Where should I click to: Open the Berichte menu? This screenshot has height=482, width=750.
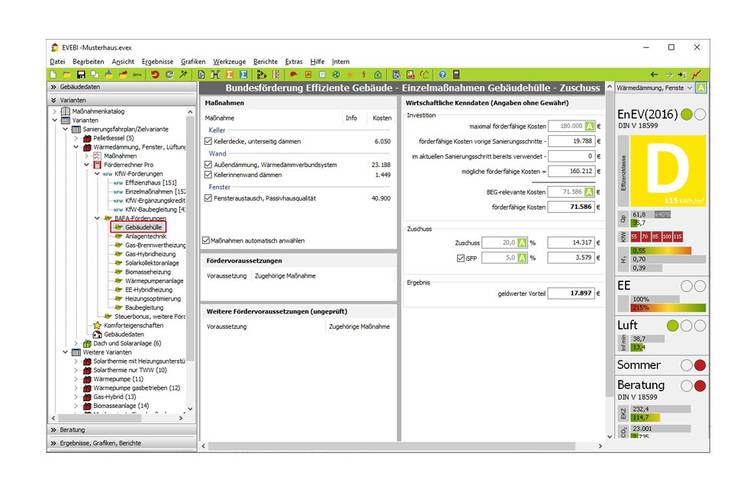[265, 61]
